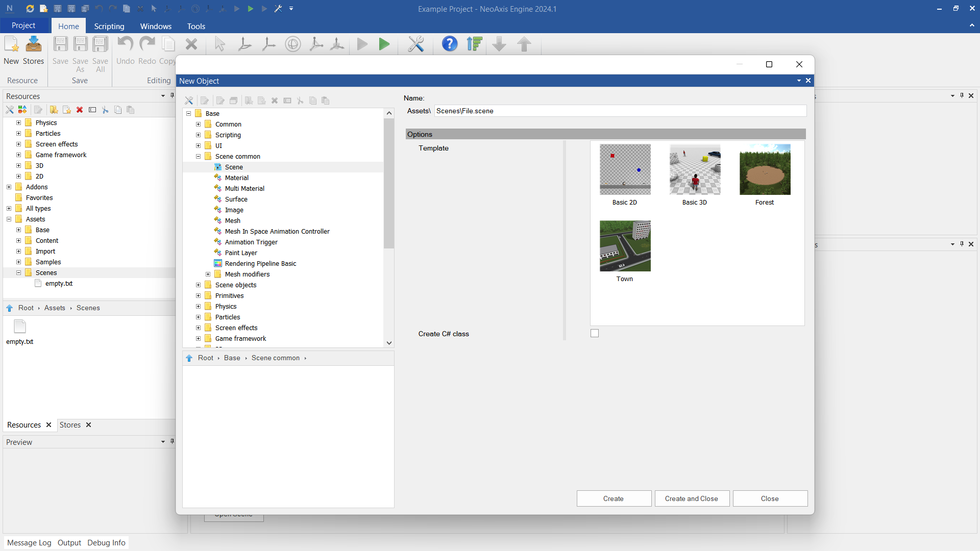
Task: Expand the Samples folder in Resources
Action: 19,262
